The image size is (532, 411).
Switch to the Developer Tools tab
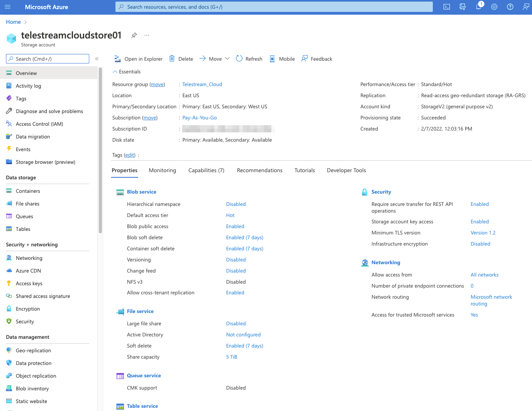346,170
